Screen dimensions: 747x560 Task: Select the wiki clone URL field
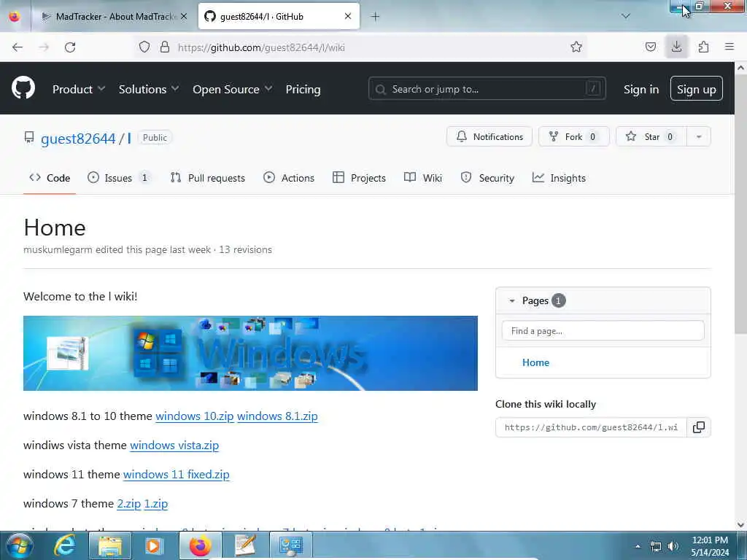pos(591,427)
